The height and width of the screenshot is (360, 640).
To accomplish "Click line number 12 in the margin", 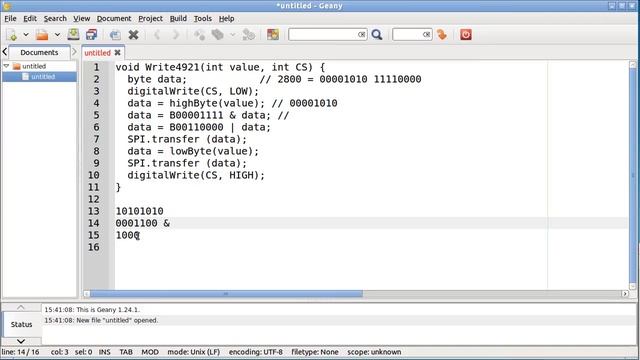I will 93,199.
